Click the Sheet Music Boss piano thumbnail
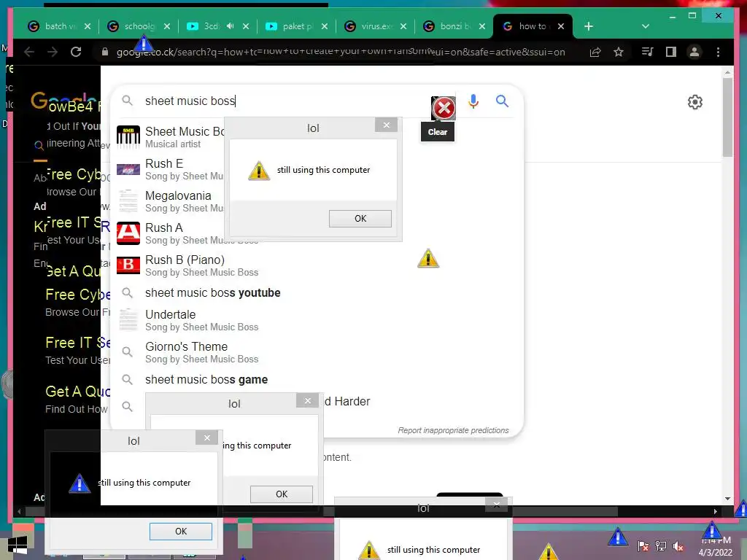This screenshot has height=560, width=747. click(128, 137)
